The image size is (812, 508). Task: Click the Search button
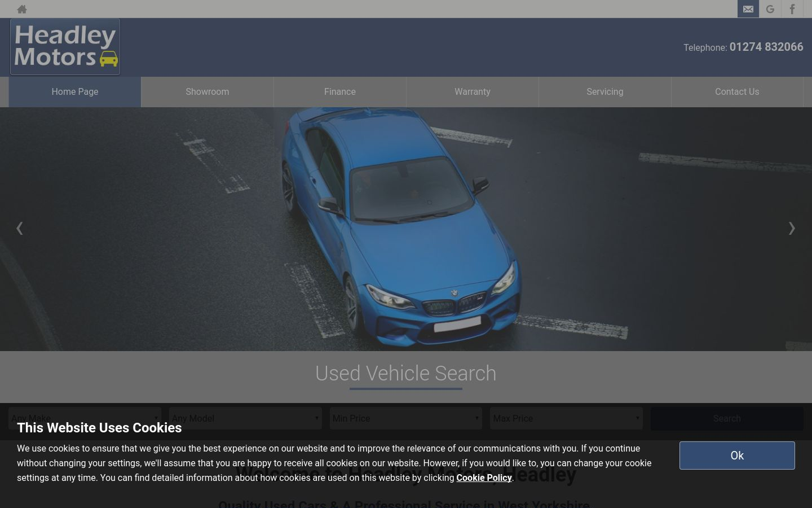727,418
